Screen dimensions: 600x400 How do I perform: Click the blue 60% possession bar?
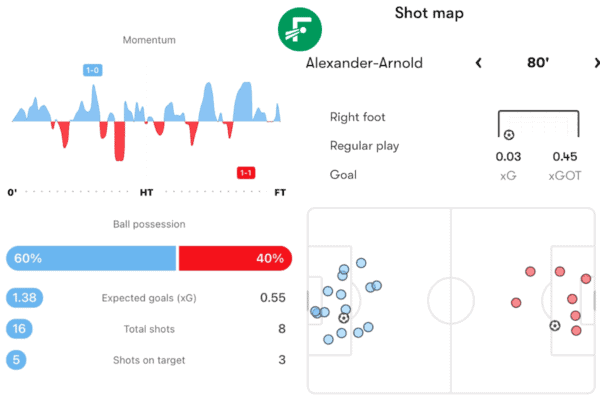click(x=91, y=258)
